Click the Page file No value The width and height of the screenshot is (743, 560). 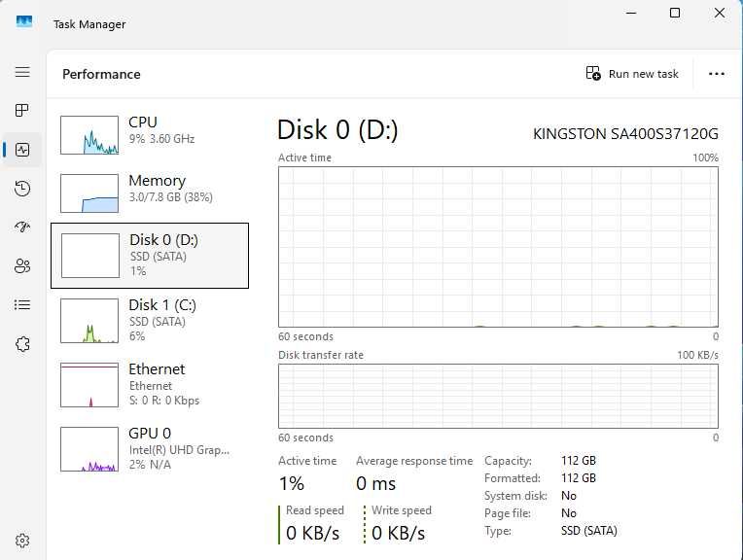(569, 513)
